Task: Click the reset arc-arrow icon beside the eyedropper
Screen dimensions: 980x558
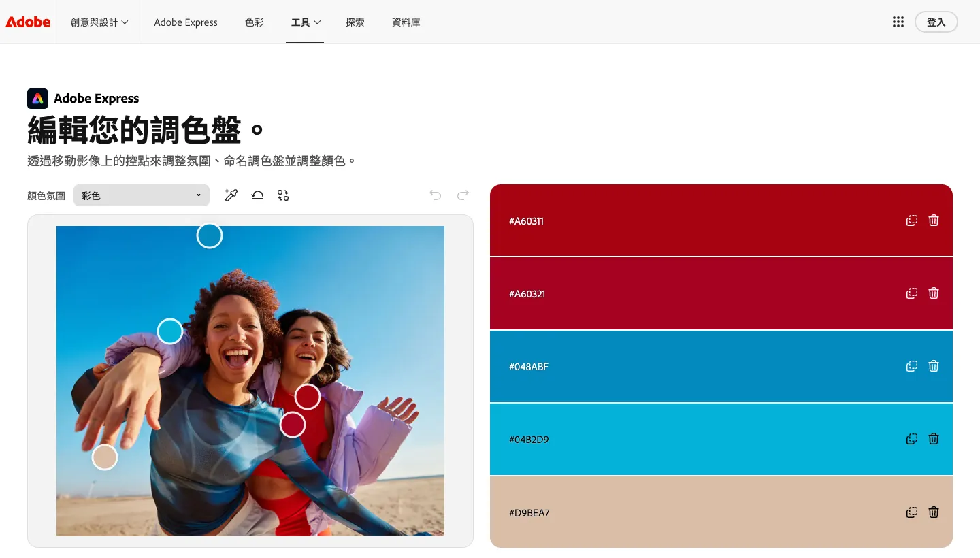Action: [x=257, y=195]
